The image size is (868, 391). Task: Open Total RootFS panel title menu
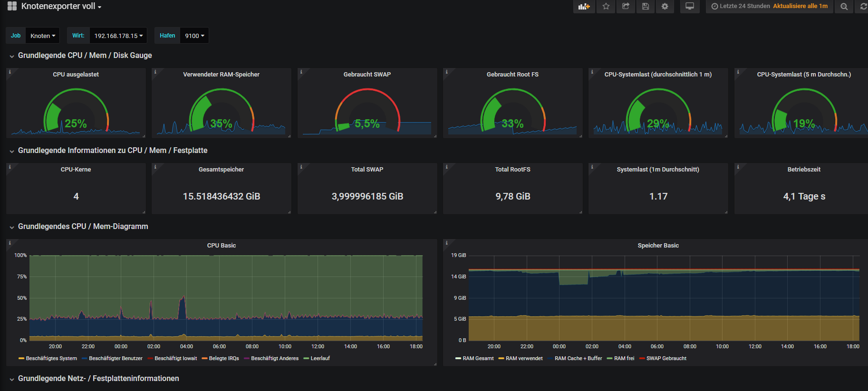pos(512,170)
